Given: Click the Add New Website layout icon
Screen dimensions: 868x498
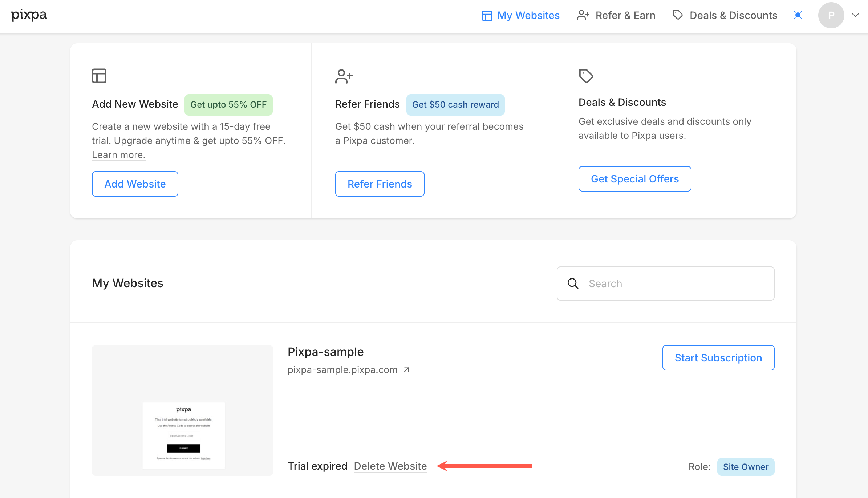Looking at the screenshot, I should pyautogui.click(x=99, y=76).
